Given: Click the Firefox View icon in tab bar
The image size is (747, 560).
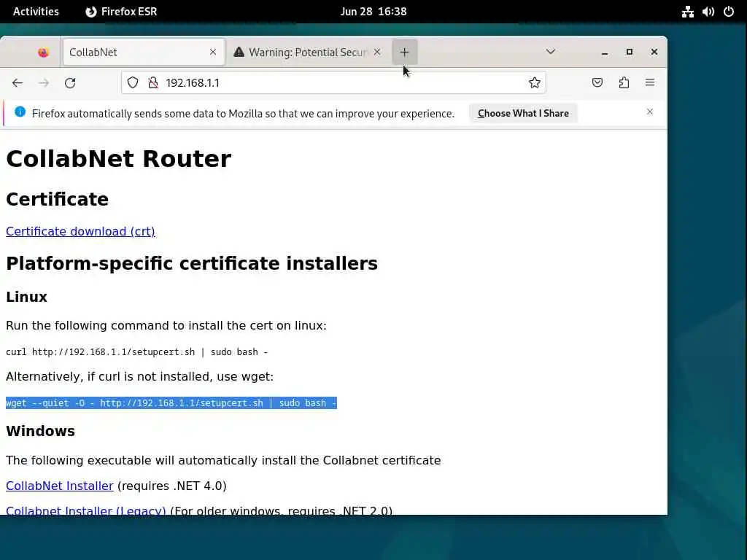Looking at the screenshot, I should coord(43,52).
